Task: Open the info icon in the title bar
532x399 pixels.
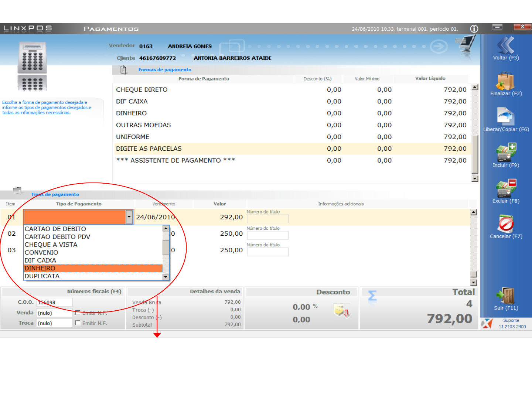Action: pyautogui.click(x=474, y=29)
